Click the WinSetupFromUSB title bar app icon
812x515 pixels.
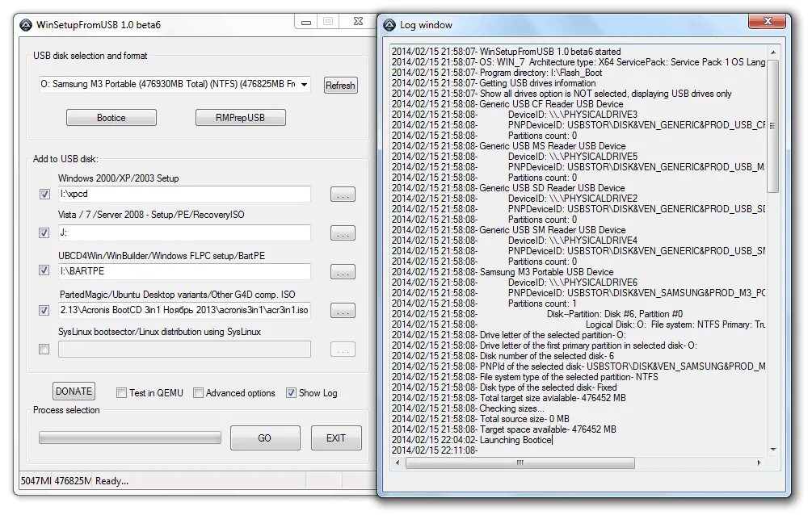tap(26, 25)
